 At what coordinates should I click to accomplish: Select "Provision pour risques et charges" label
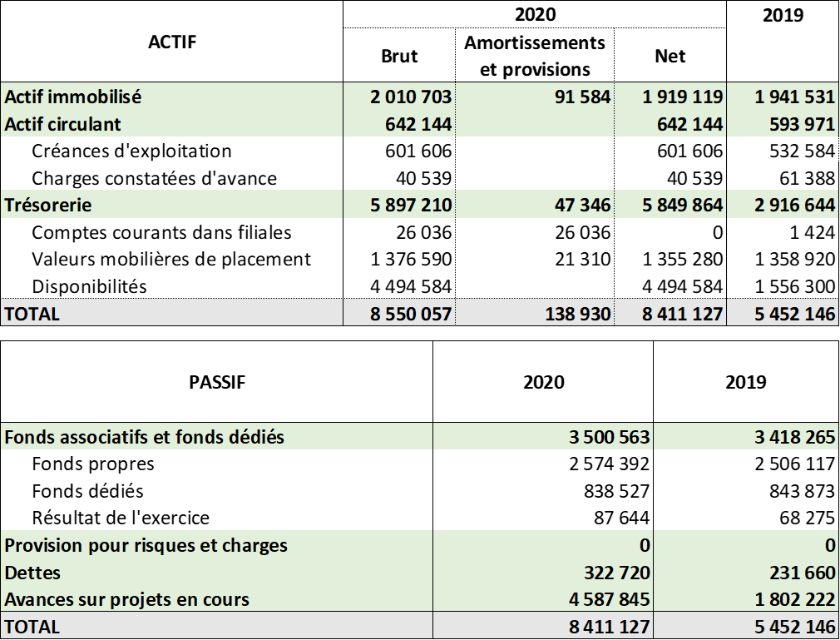pyautogui.click(x=146, y=546)
